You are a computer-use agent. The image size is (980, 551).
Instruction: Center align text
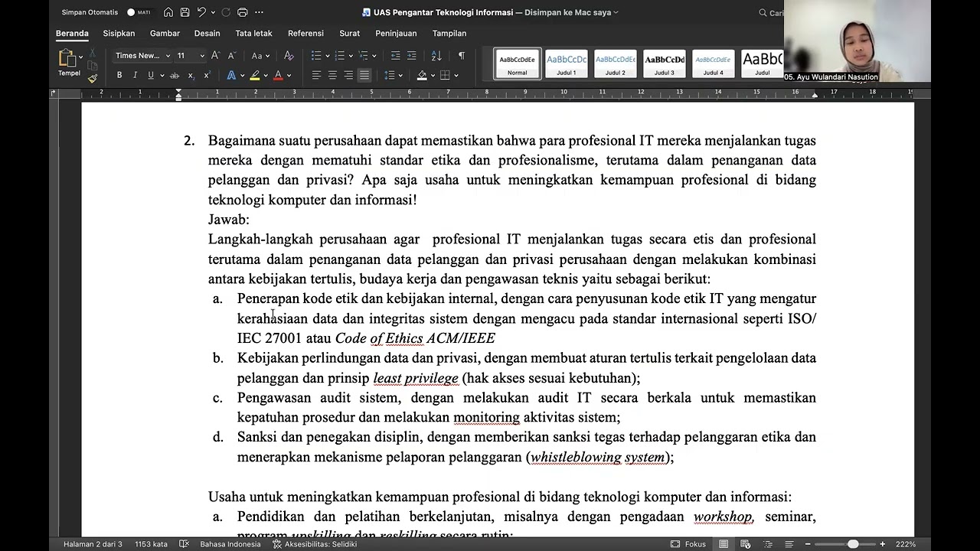pos(332,75)
